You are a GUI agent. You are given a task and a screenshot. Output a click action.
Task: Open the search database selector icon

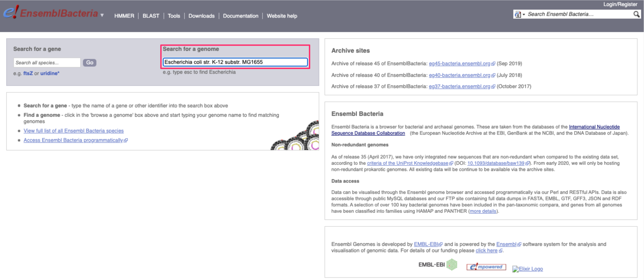click(x=520, y=14)
